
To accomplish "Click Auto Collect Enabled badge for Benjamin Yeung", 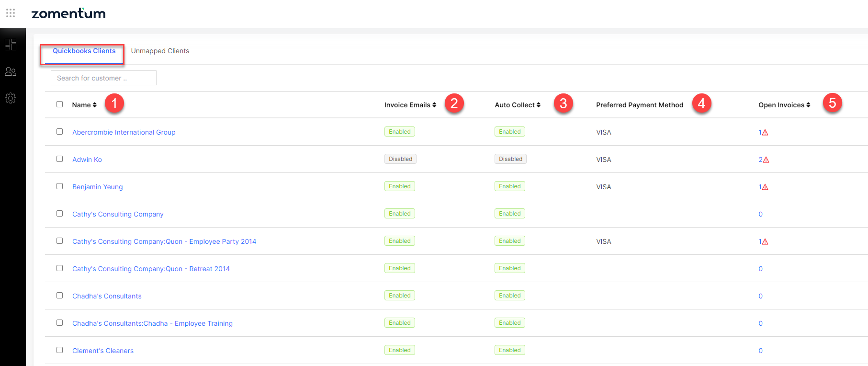I will tap(510, 186).
